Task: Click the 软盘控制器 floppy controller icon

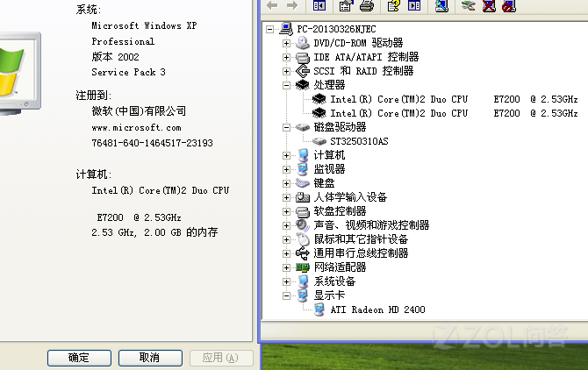Action: (x=302, y=212)
